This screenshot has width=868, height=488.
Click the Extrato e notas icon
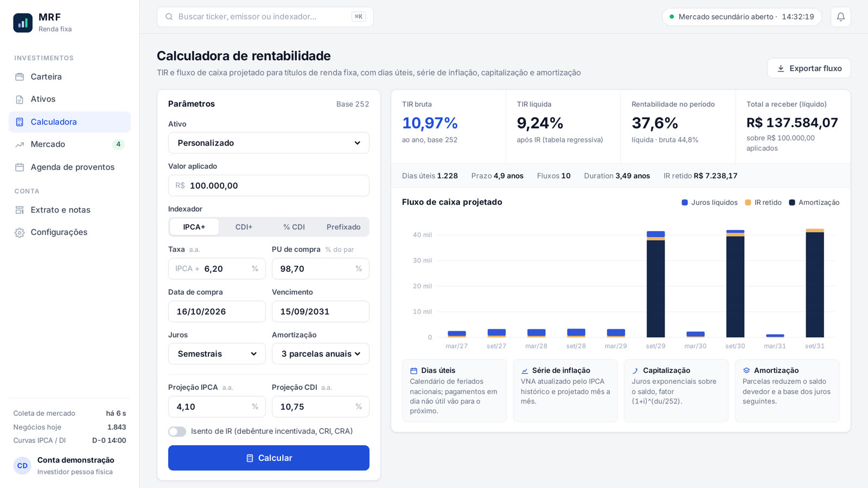20,210
